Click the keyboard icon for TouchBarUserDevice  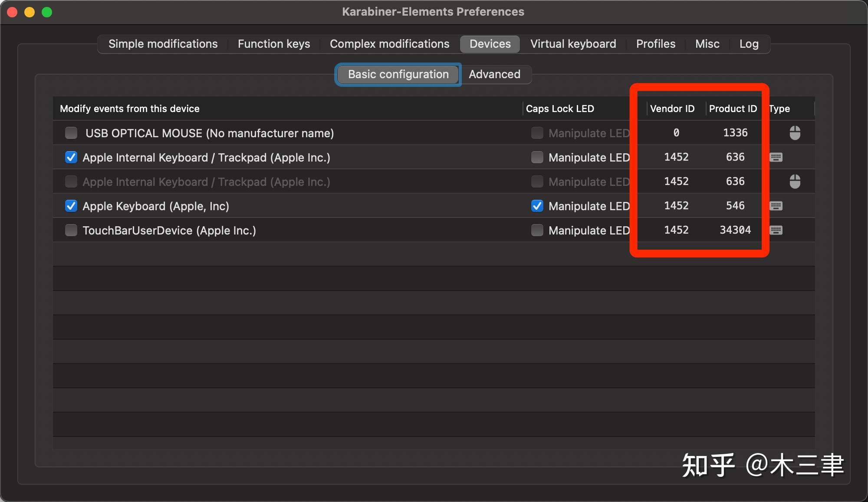[776, 230]
